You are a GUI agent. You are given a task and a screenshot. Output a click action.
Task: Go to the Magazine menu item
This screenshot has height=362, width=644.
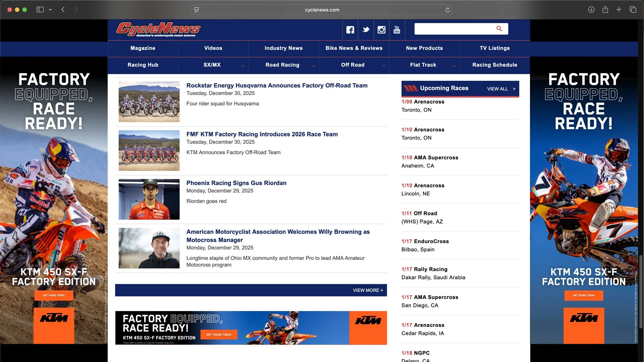point(143,48)
